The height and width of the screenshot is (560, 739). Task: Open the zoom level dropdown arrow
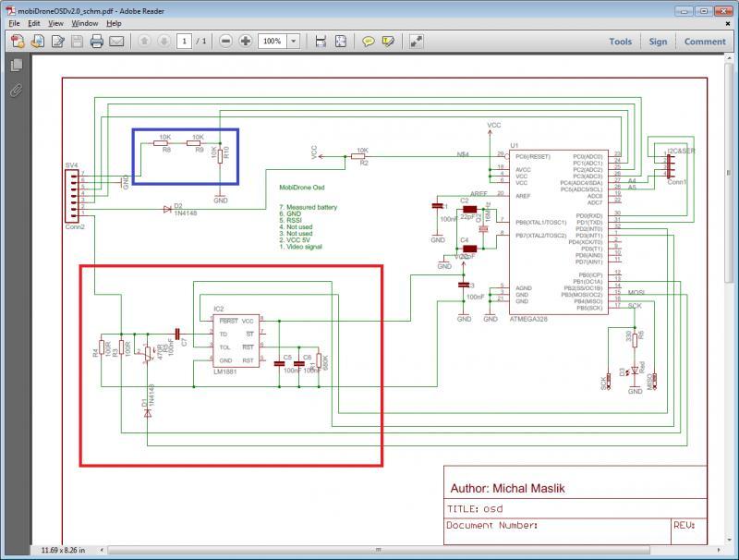point(293,42)
